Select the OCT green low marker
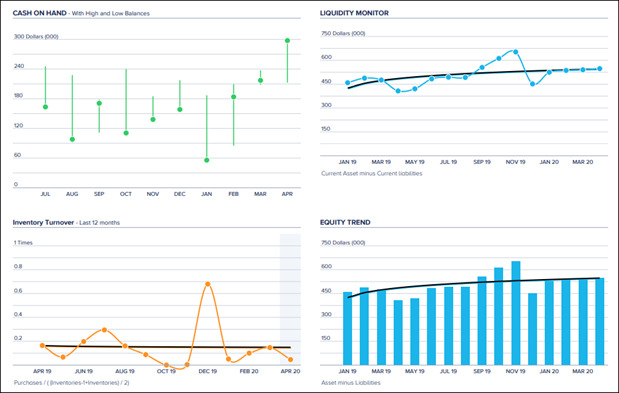Image resolution: width=619 pixels, height=393 pixels. tap(126, 133)
